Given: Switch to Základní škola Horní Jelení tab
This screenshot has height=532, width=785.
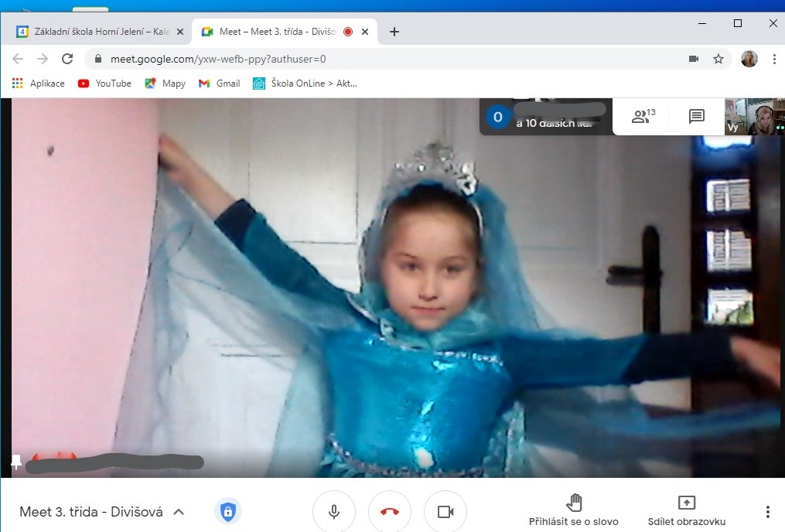Looking at the screenshot, I should [x=97, y=32].
